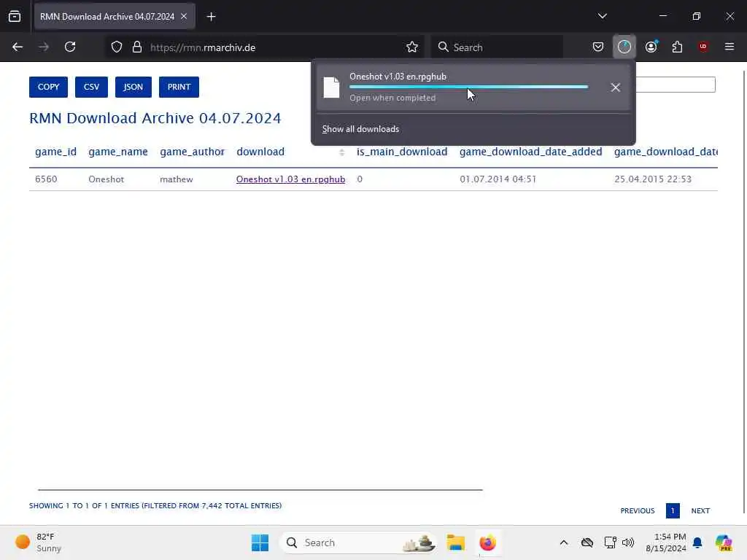
Task: Click the Oneshot download progress bar
Action: click(469, 87)
